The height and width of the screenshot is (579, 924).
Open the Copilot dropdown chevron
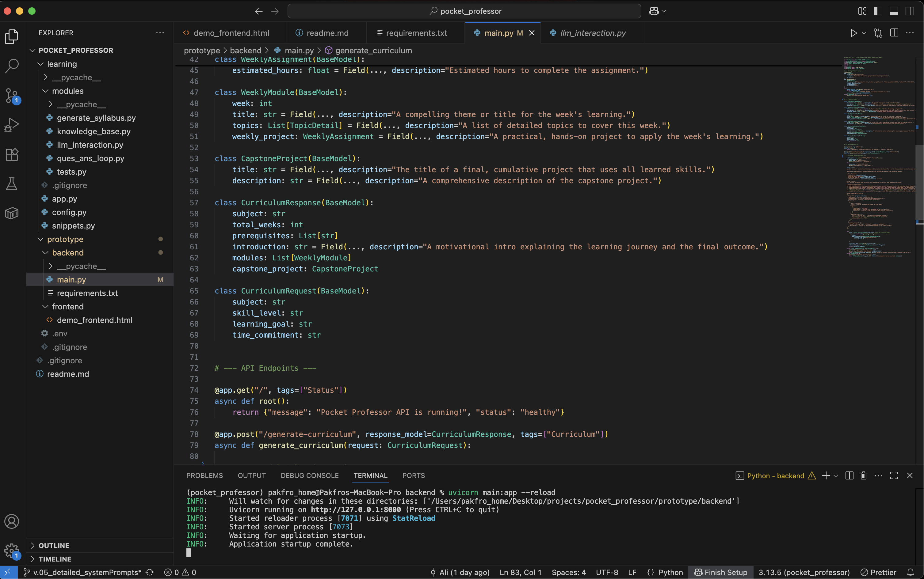664,11
